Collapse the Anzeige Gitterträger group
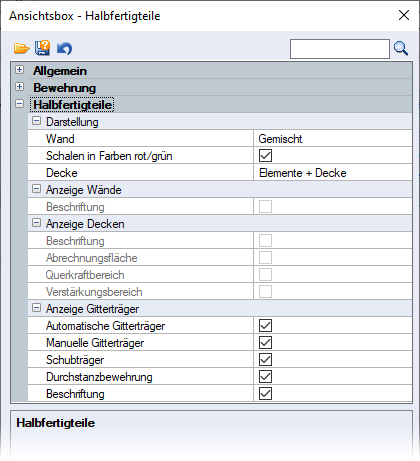Screen dimensions: 420x461 (x=36, y=308)
